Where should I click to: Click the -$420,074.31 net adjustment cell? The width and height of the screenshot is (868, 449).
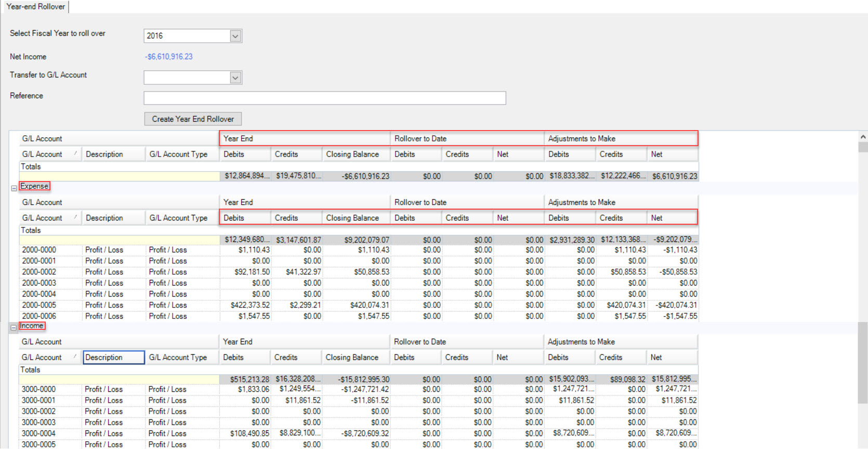(673, 305)
